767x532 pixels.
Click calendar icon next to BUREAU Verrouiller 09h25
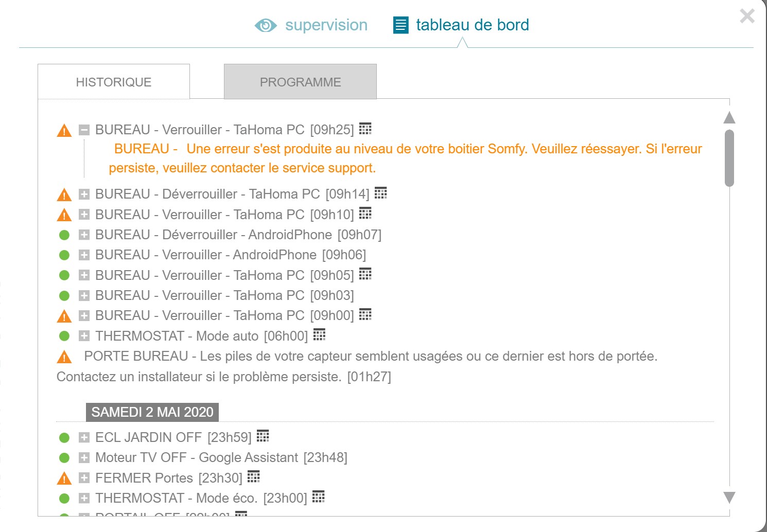[365, 128]
